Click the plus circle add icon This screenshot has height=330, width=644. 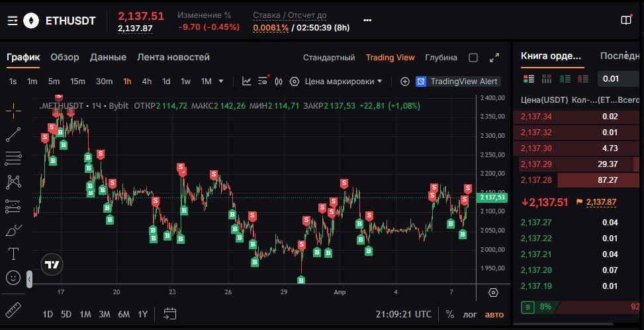(x=405, y=82)
